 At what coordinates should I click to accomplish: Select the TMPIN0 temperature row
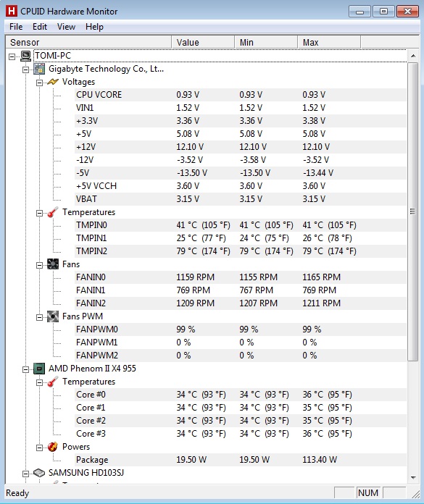241,225
